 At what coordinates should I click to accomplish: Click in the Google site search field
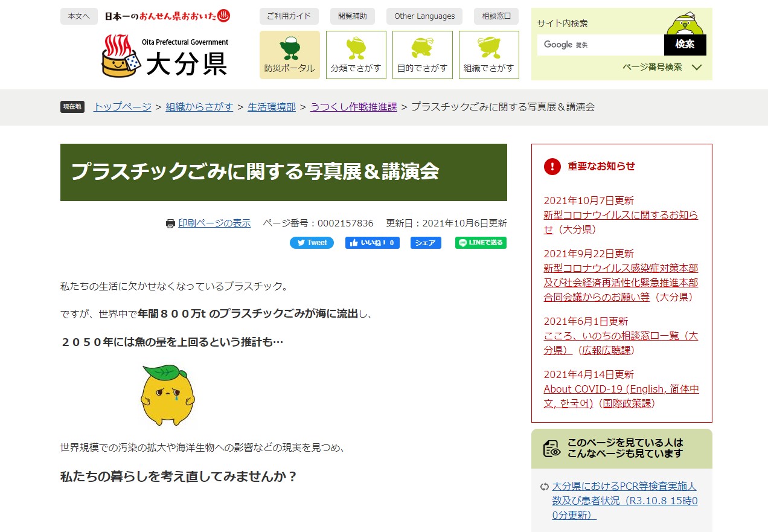pyautogui.click(x=600, y=45)
